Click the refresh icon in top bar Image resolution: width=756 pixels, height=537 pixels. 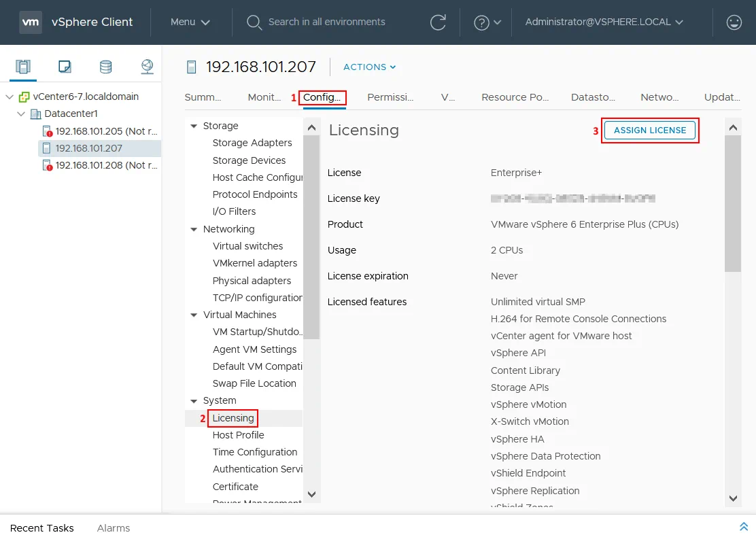tap(439, 22)
